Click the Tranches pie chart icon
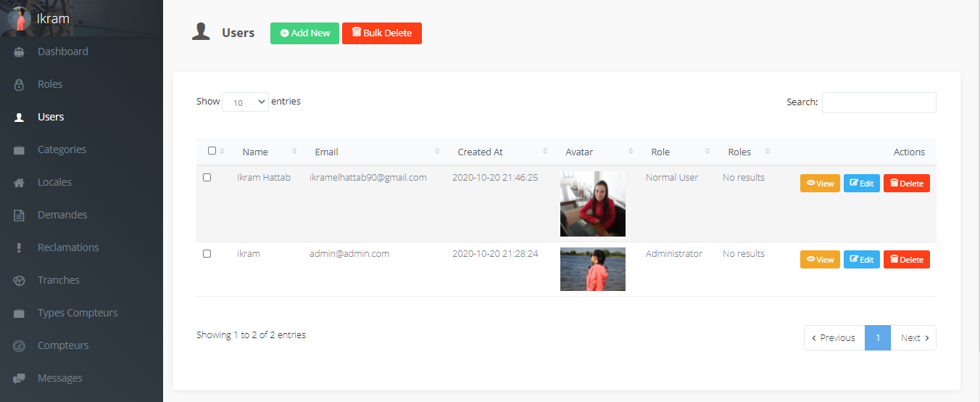980x402 pixels. 20,281
